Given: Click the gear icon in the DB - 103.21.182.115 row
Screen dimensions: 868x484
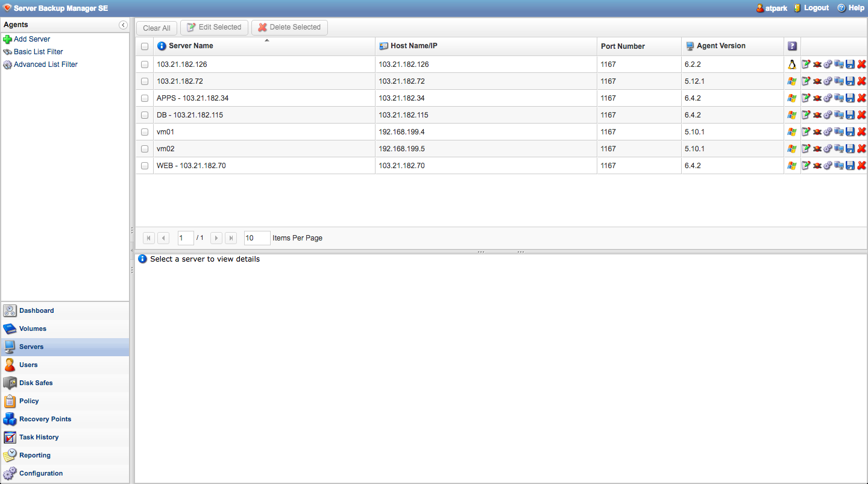Looking at the screenshot, I should coord(828,115).
